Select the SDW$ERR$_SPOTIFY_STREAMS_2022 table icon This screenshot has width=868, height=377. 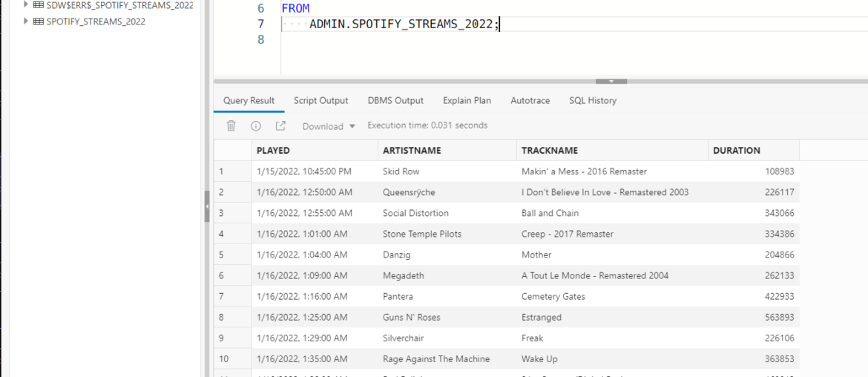tap(39, 5)
